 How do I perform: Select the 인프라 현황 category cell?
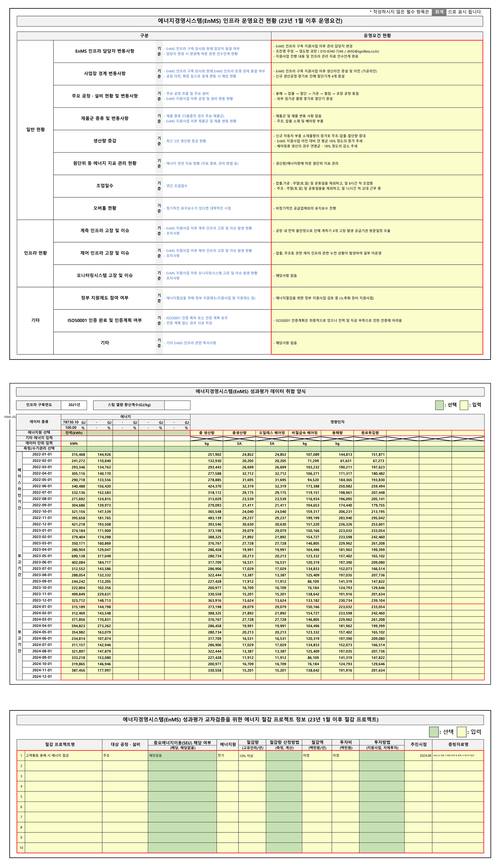(x=35, y=253)
